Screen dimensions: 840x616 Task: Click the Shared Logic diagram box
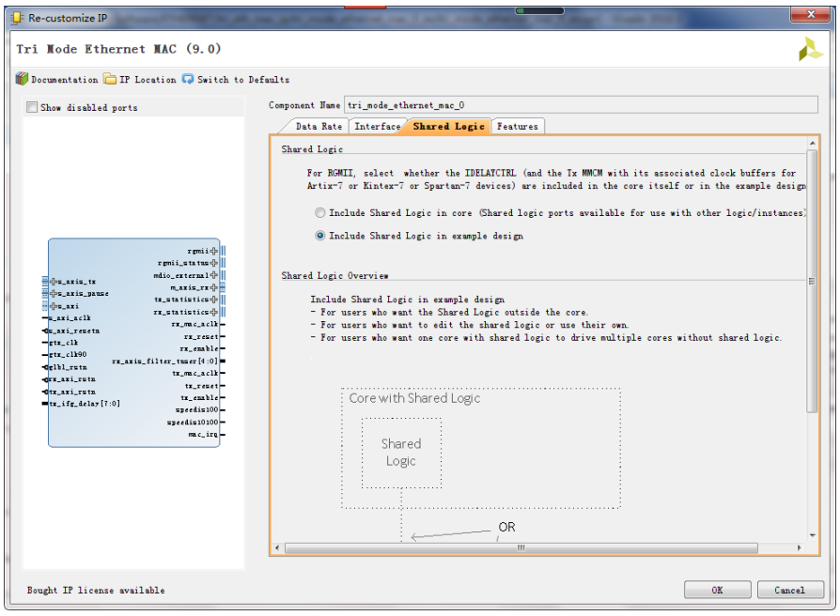point(401,453)
